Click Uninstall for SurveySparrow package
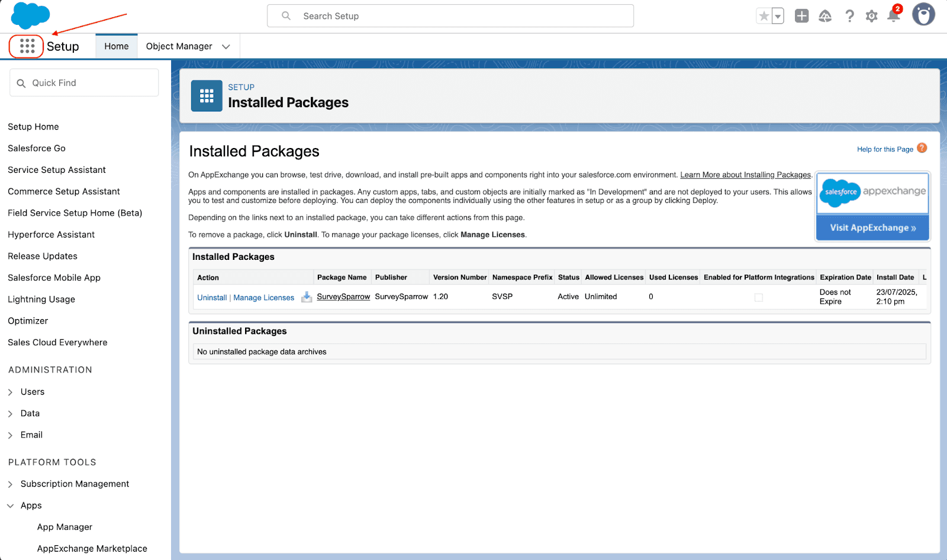 (x=212, y=298)
